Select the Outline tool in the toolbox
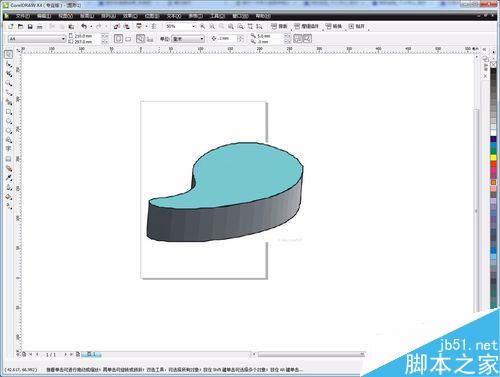 9,187
